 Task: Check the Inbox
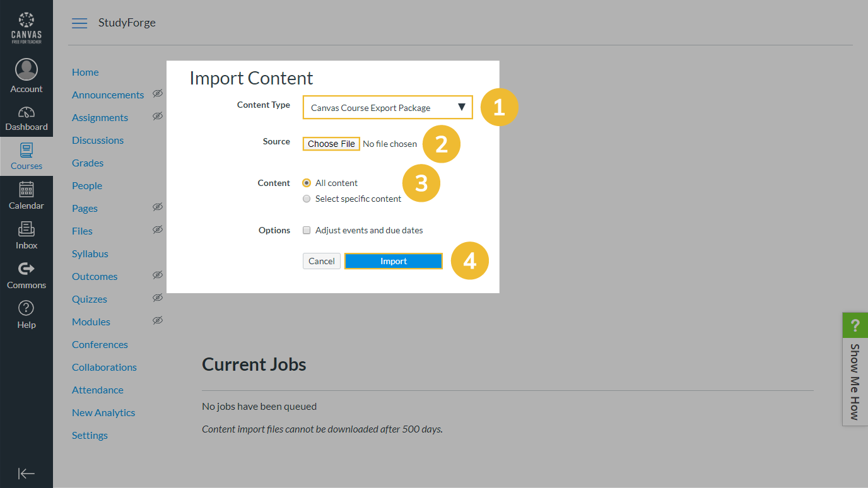(26, 235)
